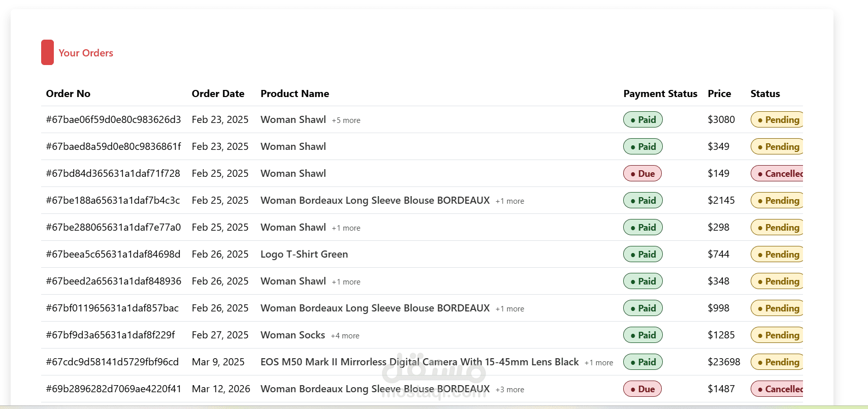Expand '+1 more' on the $2145 Bordeaux Blouse order

click(x=509, y=201)
